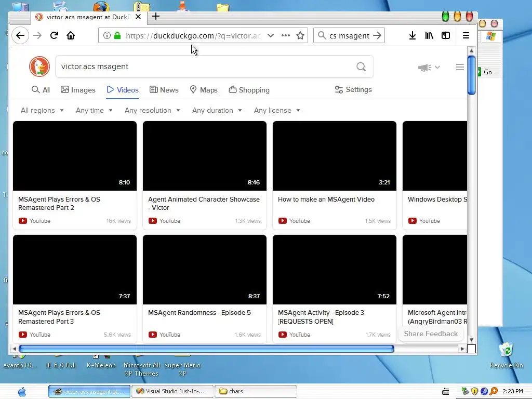Click the Go button in background window
The height and width of the screenshot is (399, 532).
click(485, 72)
